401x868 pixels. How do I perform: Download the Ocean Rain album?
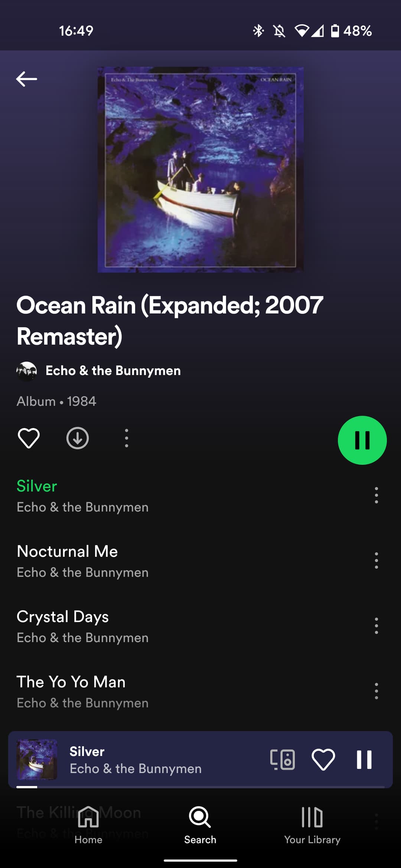(78, 438)
